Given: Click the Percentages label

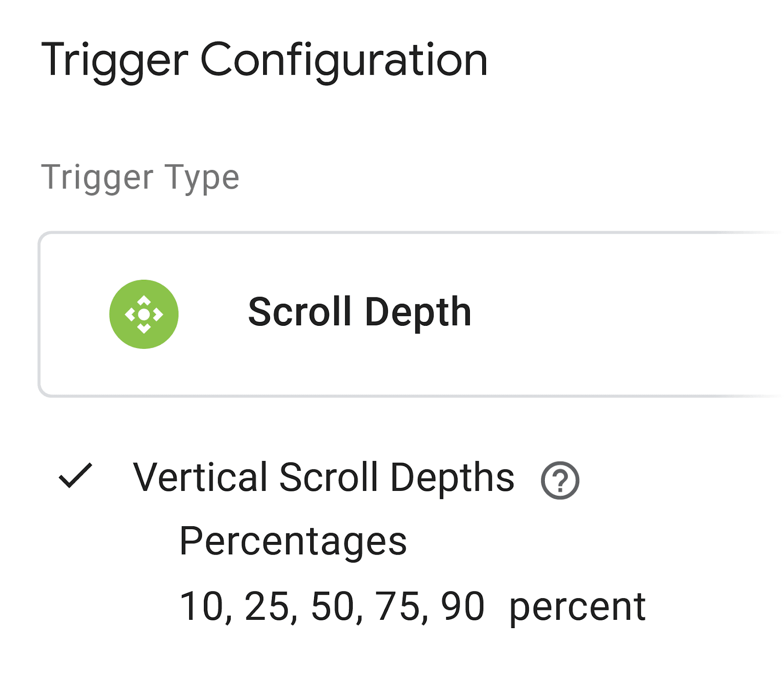Looking at the screenshot, I should (x=293, y=540).
